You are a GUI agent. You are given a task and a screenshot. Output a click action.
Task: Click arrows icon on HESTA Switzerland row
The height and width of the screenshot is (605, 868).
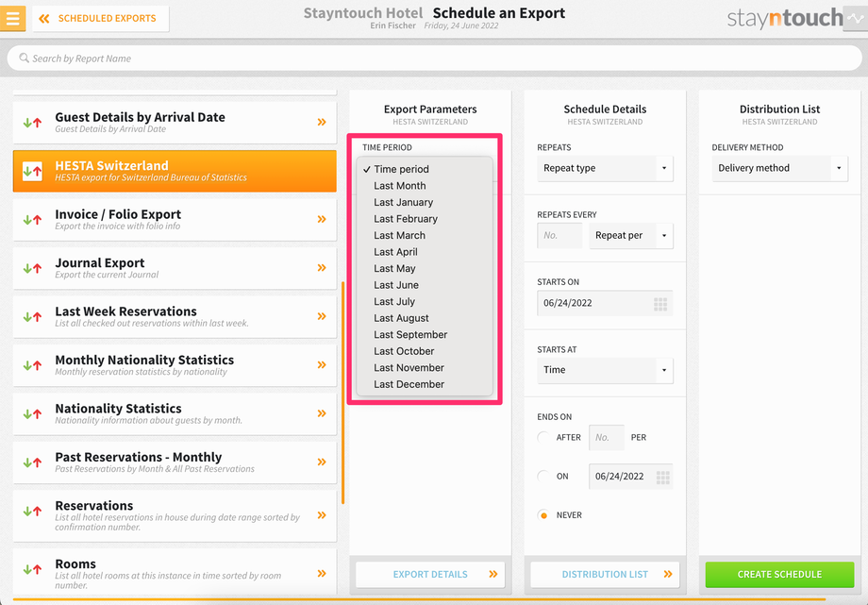click(x=32, y=171)
